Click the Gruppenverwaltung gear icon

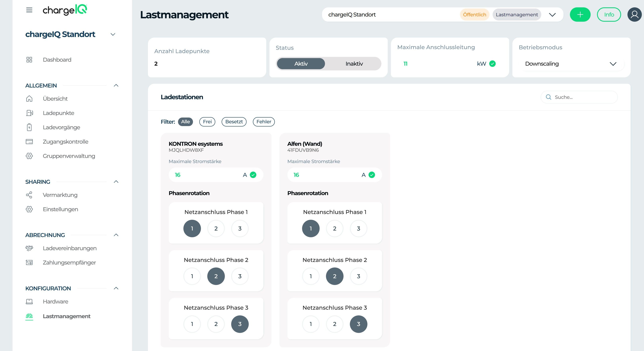point(29,156)
